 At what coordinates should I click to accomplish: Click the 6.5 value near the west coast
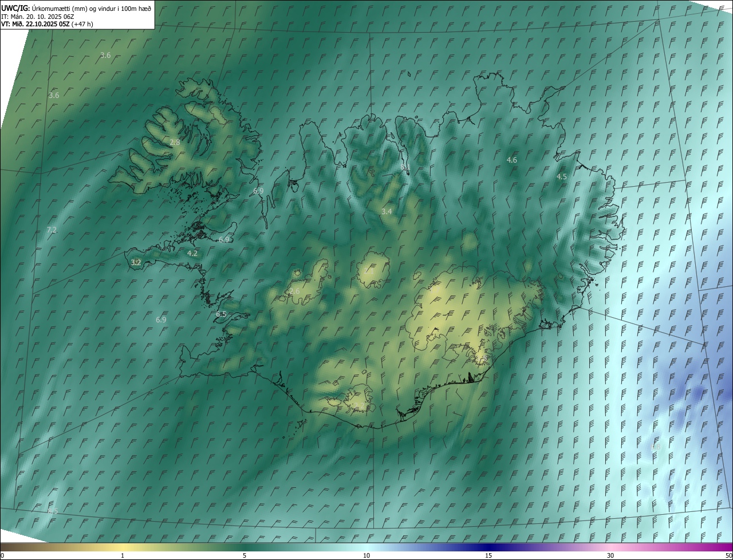coord(221,314)
